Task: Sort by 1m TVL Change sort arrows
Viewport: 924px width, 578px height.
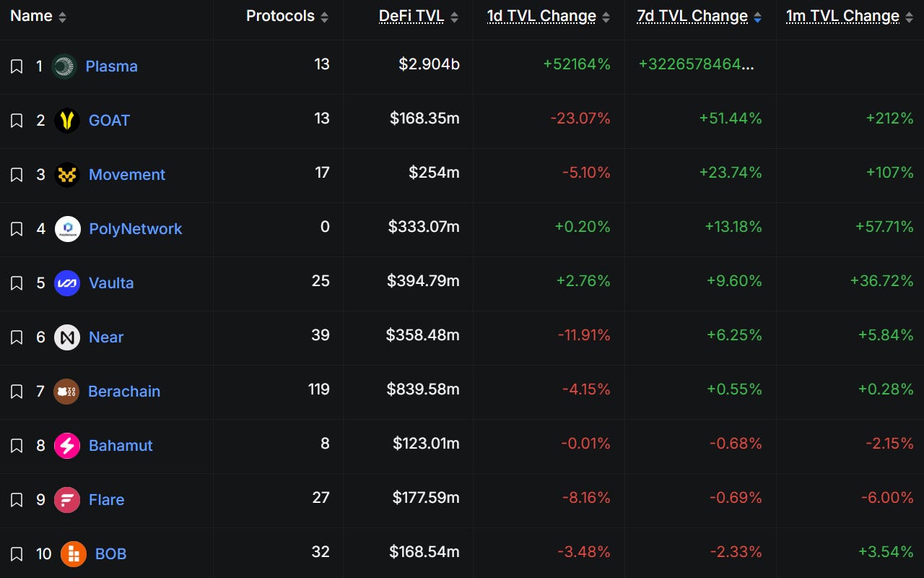Action: pyautogui.click(x=909, y=17)
